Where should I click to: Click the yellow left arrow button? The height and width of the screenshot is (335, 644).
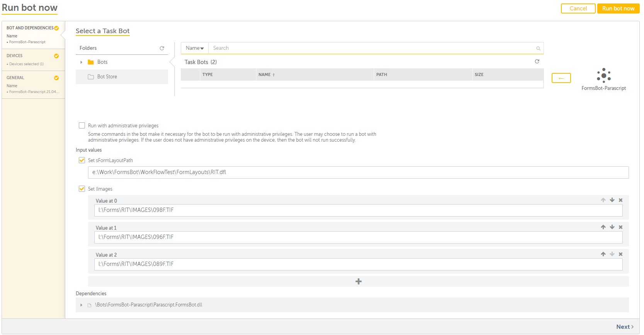pos(561,78)
